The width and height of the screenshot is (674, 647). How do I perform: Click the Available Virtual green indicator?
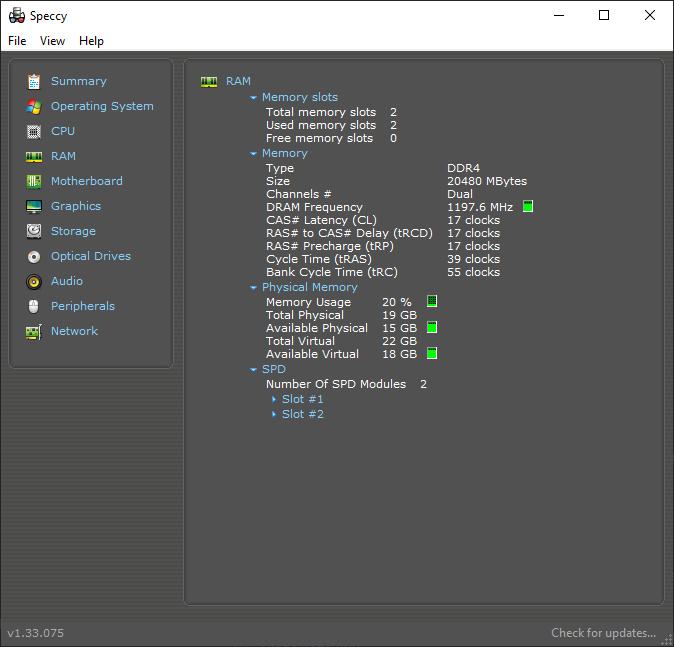point(432,353)
